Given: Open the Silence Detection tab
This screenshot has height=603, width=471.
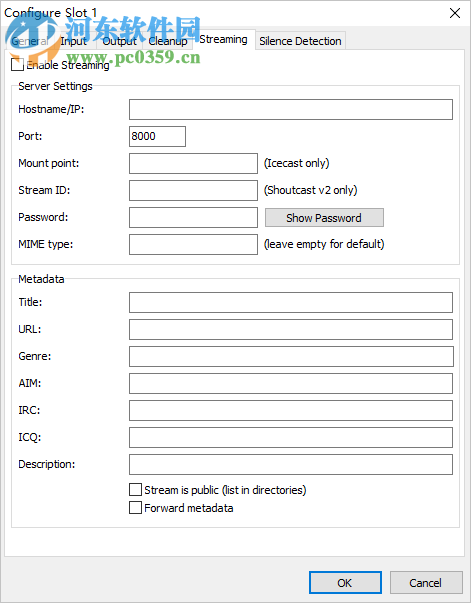Looking at the screenshot, I should (300, 41).
